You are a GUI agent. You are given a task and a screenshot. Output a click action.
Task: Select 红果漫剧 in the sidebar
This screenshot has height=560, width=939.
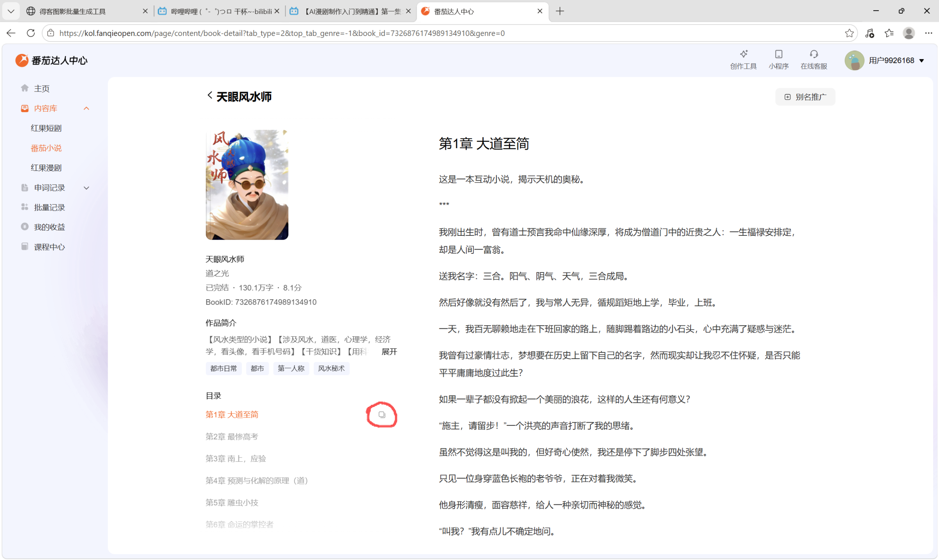click(46, 168)
